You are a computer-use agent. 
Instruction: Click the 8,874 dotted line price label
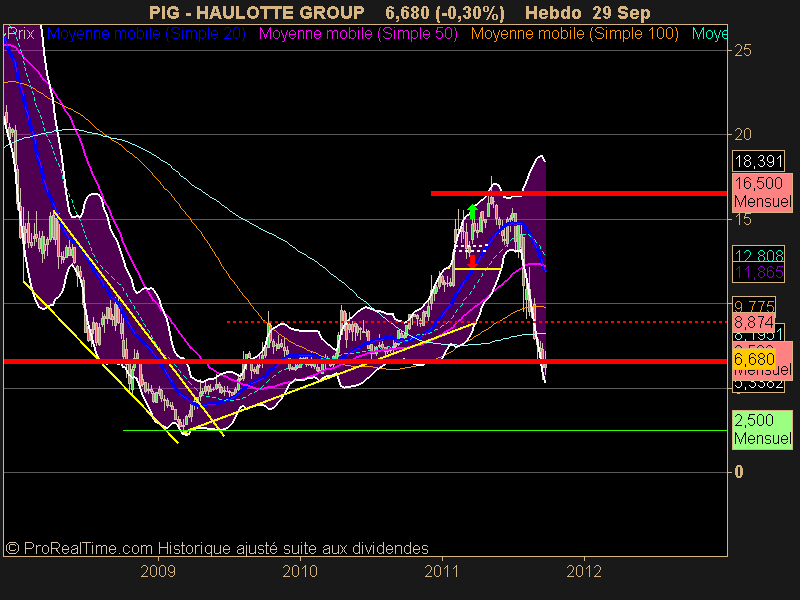tap(754, 322)
